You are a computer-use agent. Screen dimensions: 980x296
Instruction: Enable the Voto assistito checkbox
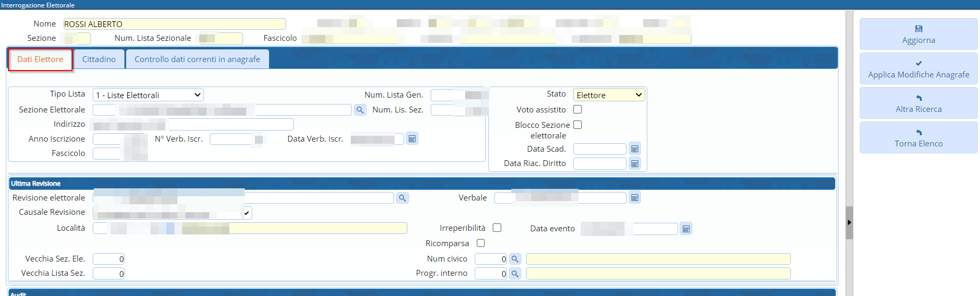pyautogui.click(x=577, y=109)
